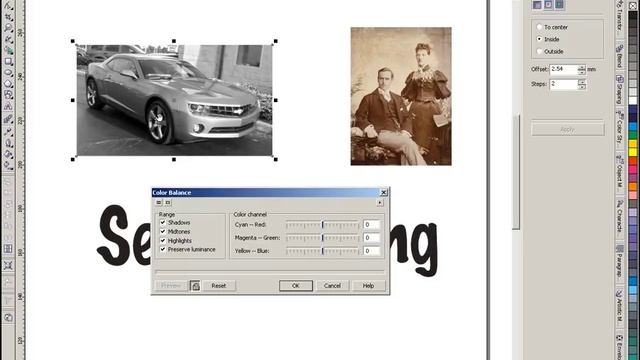Uncheck the Midtones checkbox
Viewport: 640px width, 360px height.
[x=162, y=231]
